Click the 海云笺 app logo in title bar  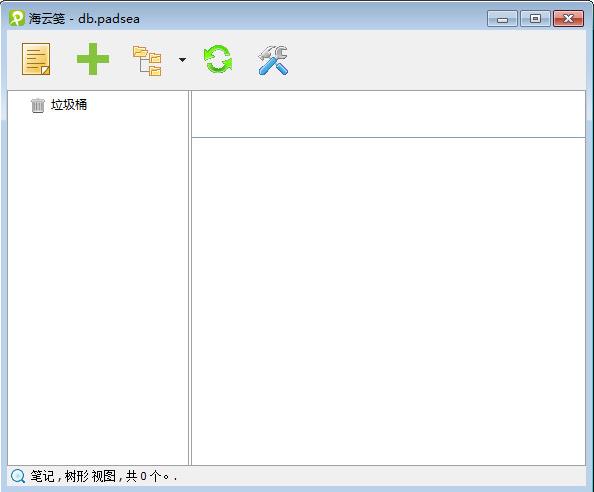[17, 18]
